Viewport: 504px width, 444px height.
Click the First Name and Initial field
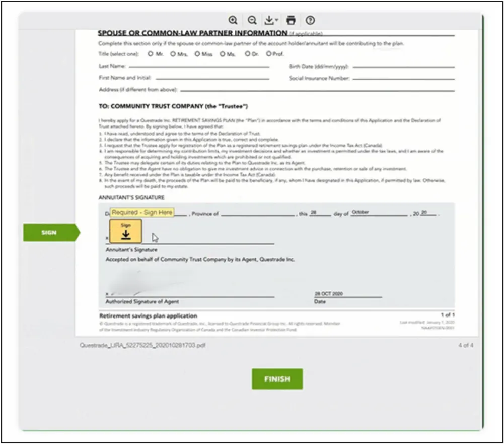pyautogui.click(x=212, y=77)
